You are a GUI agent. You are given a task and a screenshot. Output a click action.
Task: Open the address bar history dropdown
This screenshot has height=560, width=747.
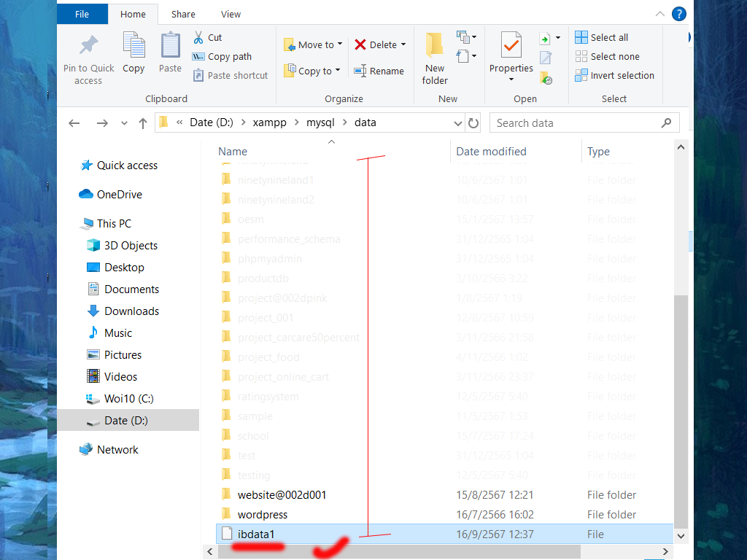(457, 123)
